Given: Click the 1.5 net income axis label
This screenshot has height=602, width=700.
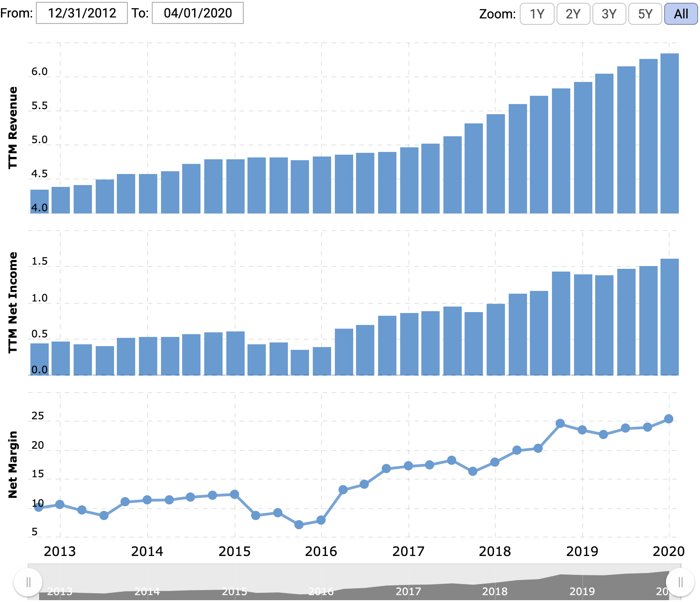Looking at the screenshot, I should click(40, 261).
